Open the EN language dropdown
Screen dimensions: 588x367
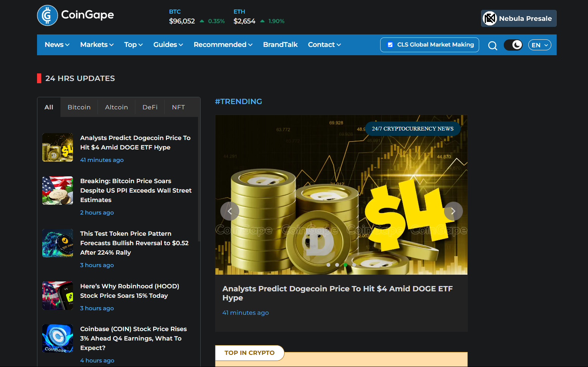(540, 45)
